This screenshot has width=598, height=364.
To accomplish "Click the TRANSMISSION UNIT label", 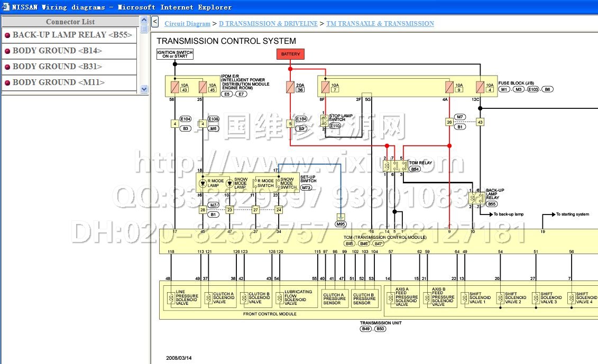I will point(381,323).
